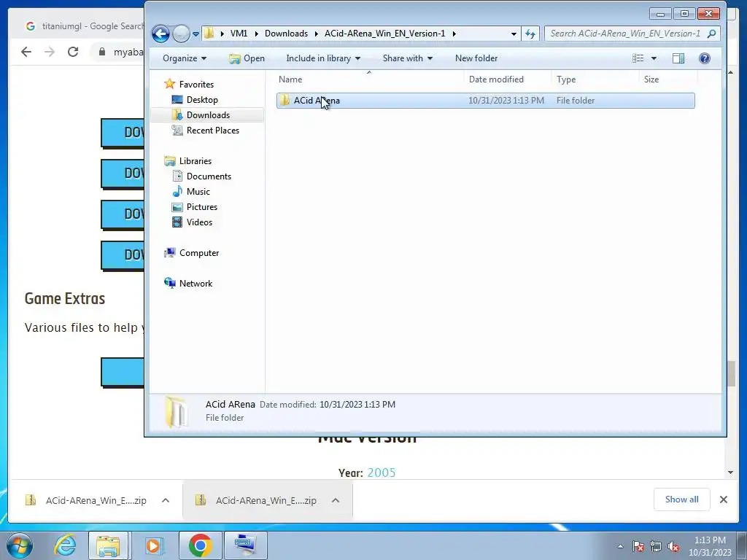Expand the arrow after the Downloads breadcrumb

pos(316,34)
